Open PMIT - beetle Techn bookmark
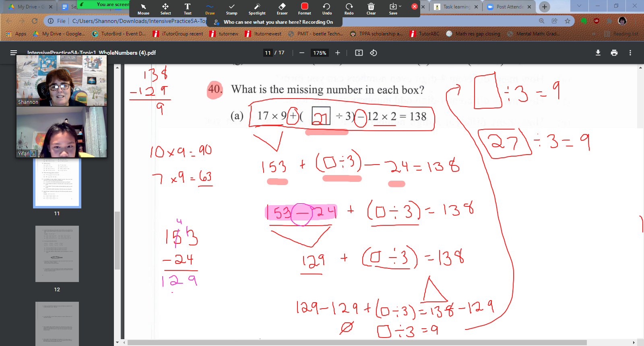Viewport: 644px width, 346px height. point(316,34)
